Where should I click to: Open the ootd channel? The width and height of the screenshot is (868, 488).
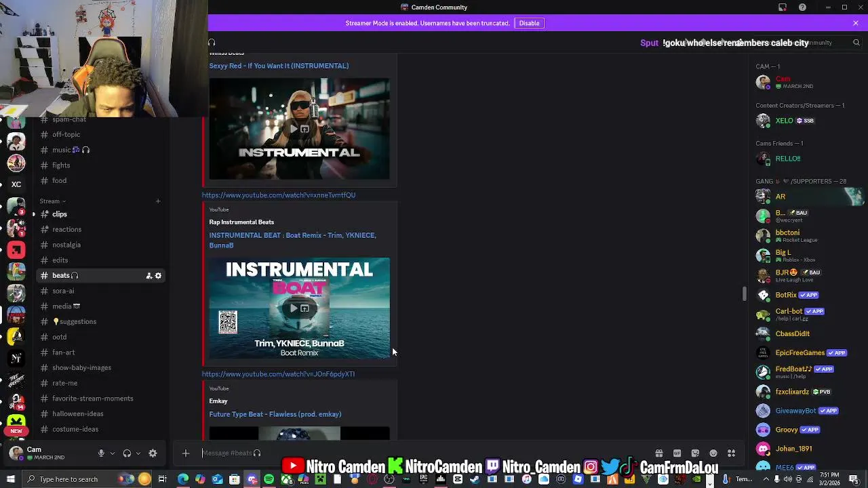[x=102, y=337]
